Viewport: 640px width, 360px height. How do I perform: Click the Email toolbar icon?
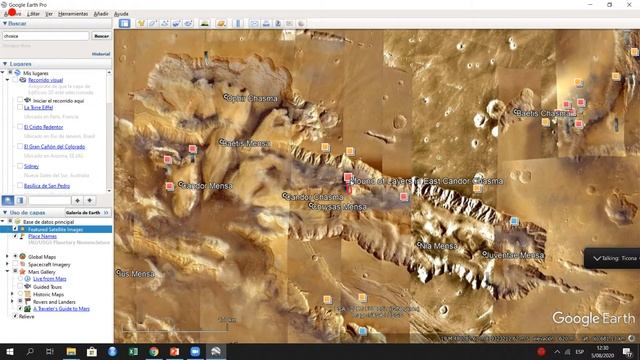coord(254,23)
